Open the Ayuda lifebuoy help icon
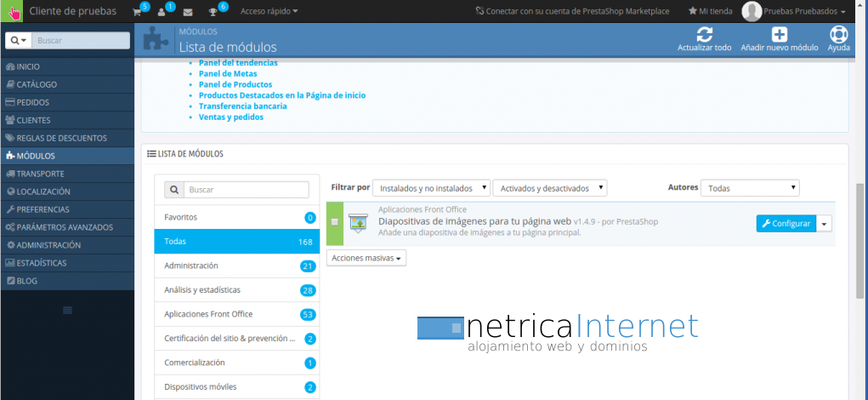Screen dimensions: 868x400 [839, 35]
